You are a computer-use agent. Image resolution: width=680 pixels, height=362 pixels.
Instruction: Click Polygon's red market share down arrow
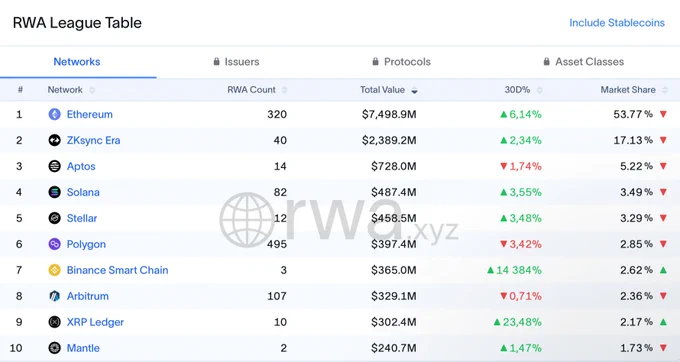(x=663, y=244)
